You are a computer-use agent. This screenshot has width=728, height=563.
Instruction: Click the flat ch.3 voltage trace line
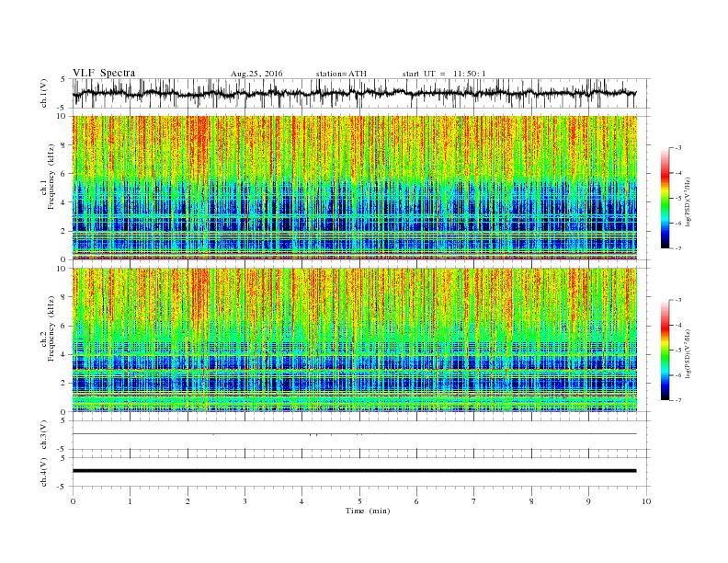point(354,434)
